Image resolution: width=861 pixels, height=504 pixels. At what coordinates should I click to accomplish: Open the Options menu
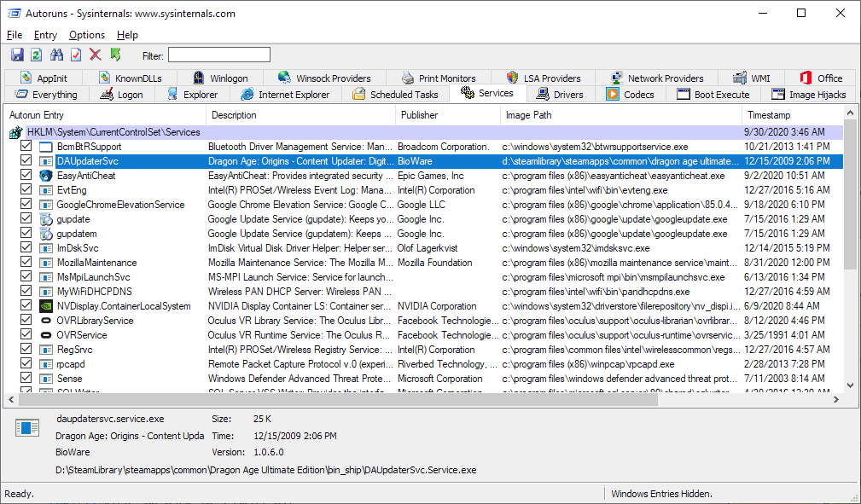tap(87, 35)
